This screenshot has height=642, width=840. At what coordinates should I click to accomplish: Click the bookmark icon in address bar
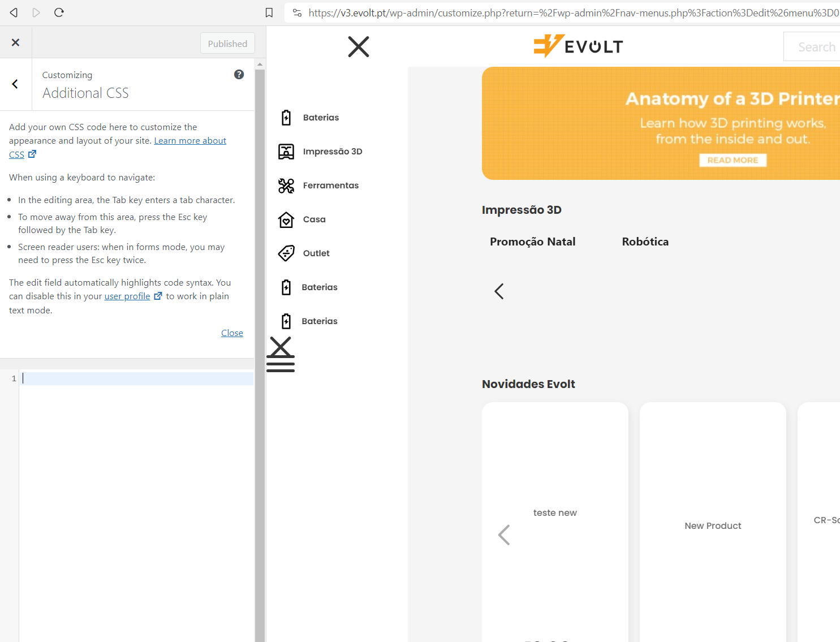pos(269,12)
